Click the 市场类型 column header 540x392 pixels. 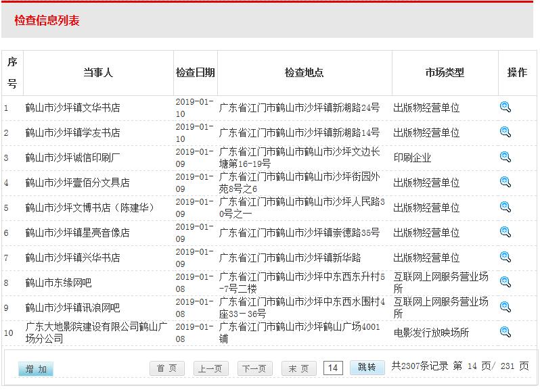445,73
